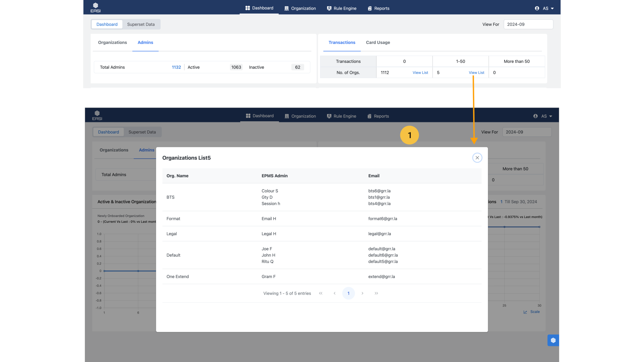The image size is (644, 362).
Task: Close the Organizations List dialog
Action: click(477, 158)
